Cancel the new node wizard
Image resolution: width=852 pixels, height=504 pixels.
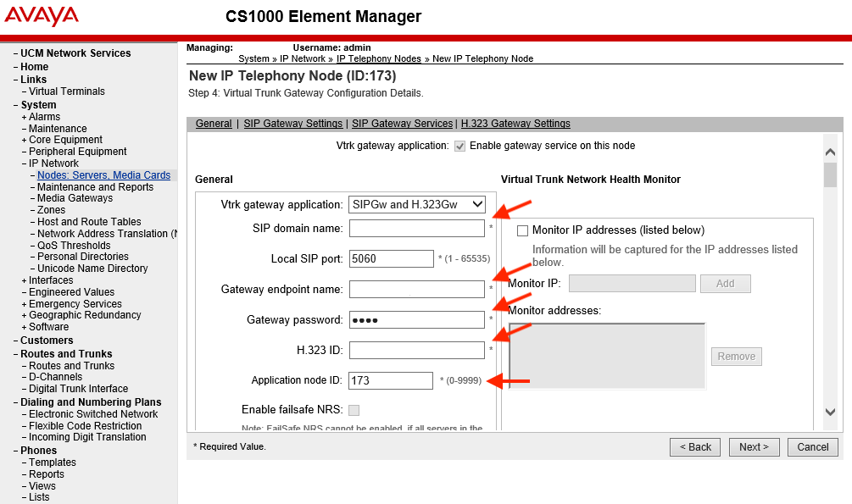click(813, 447)
